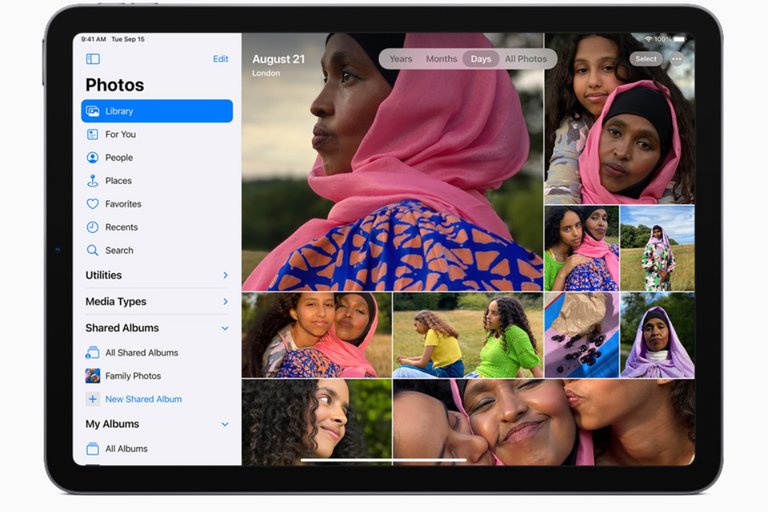Open the photo of two girls sitting on grass

click(468, 335)
